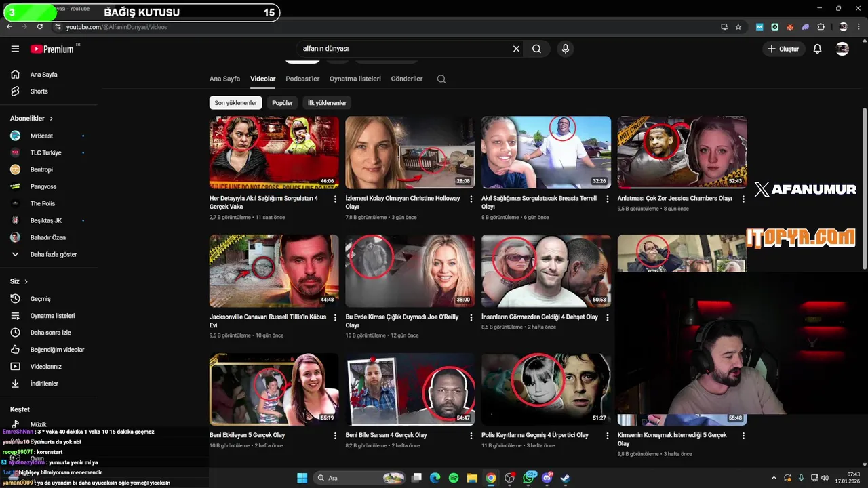Open the notifications bell

[x=817, y=49]
